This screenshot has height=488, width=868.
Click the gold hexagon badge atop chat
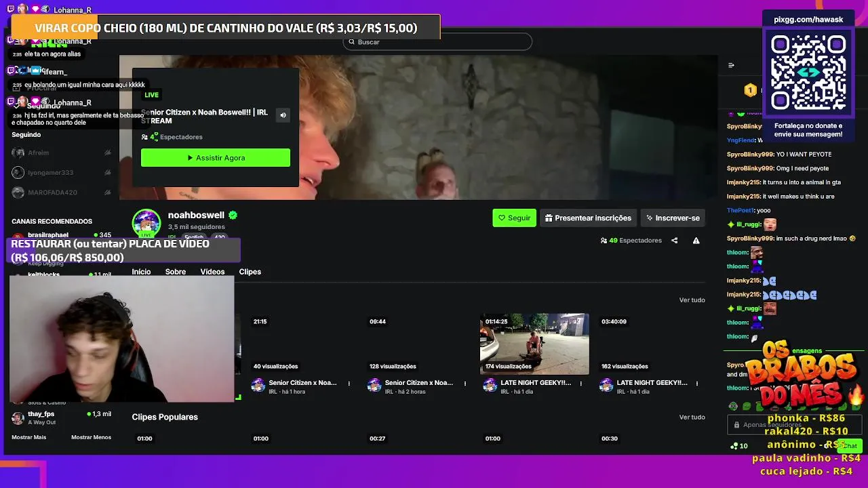[x=750, y=90]
